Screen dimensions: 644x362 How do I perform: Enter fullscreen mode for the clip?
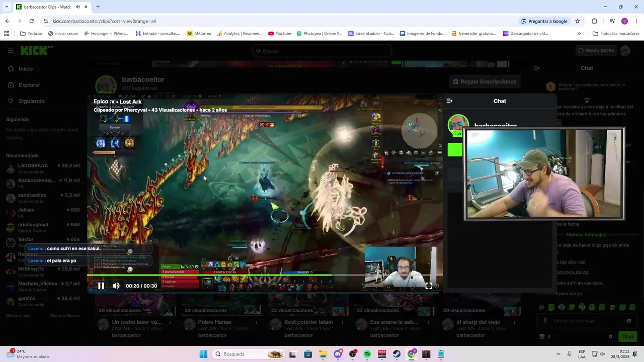(x=429, y=286)
